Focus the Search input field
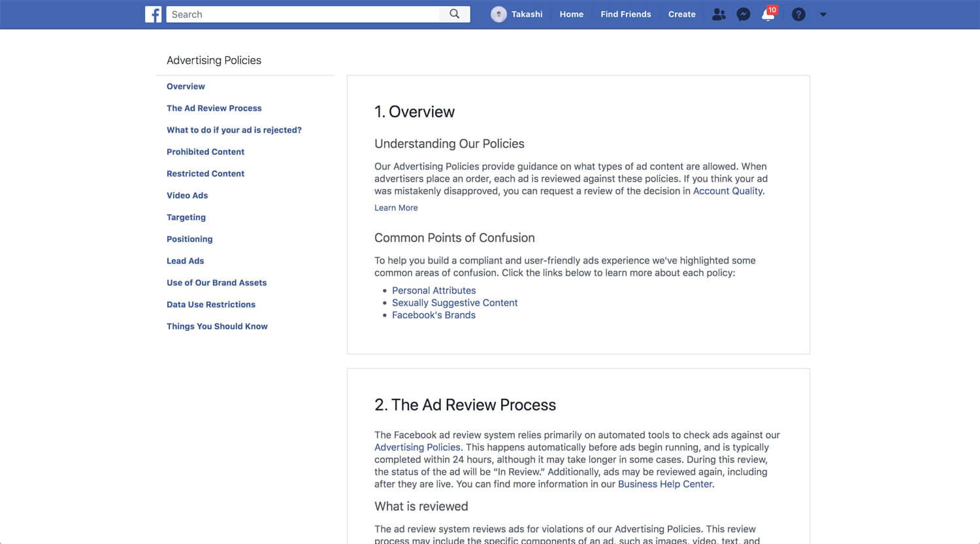This screenshot has height=544, width=980. point(304,14)
